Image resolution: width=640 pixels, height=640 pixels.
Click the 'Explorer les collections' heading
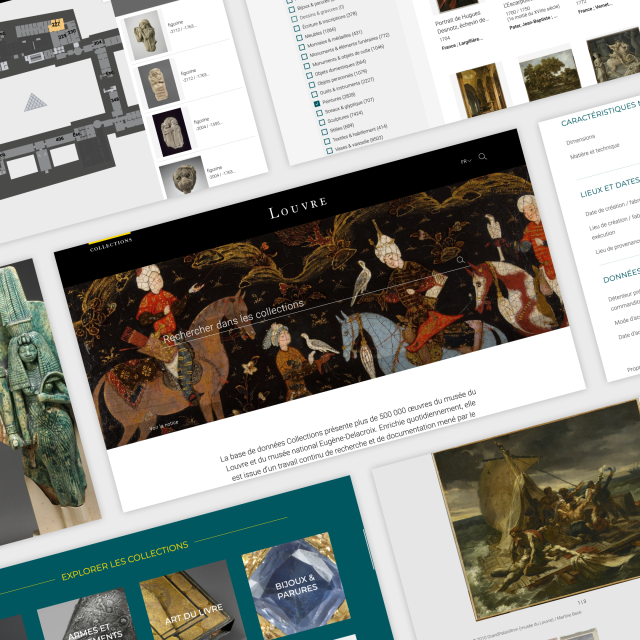[125, 561]
